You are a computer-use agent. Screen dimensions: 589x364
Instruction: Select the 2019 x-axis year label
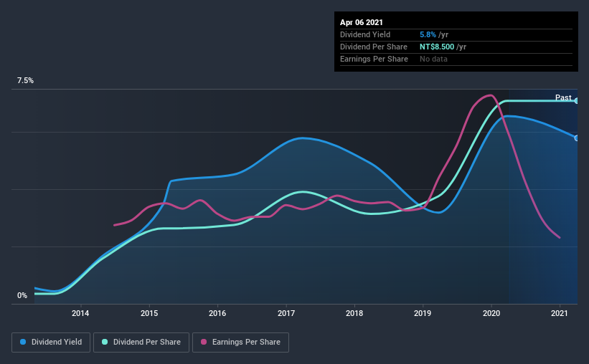423,313
